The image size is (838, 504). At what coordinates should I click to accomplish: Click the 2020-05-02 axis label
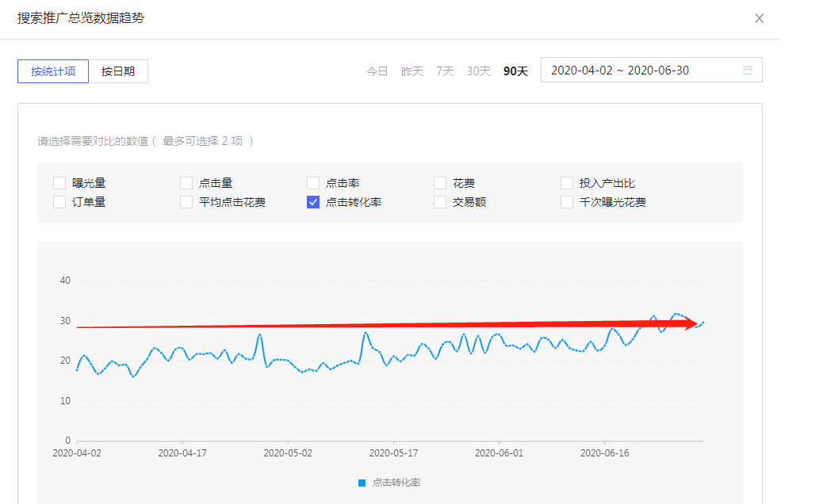click(288, 453)
